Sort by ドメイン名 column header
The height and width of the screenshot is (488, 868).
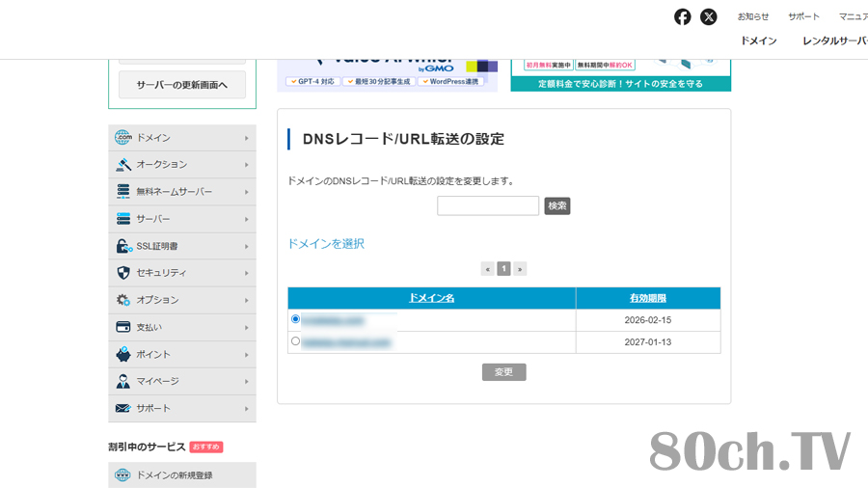click(431, 298)
